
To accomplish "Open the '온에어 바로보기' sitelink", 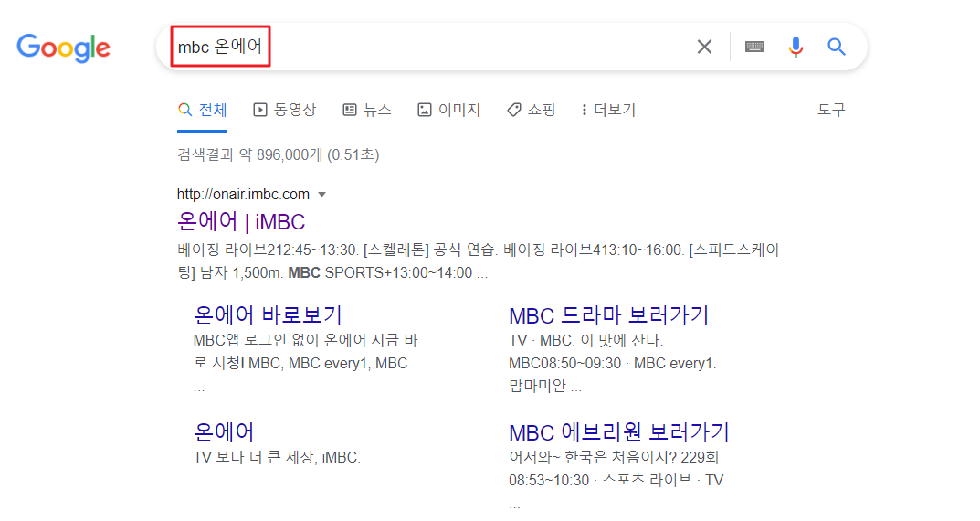I will coord(268,315).
